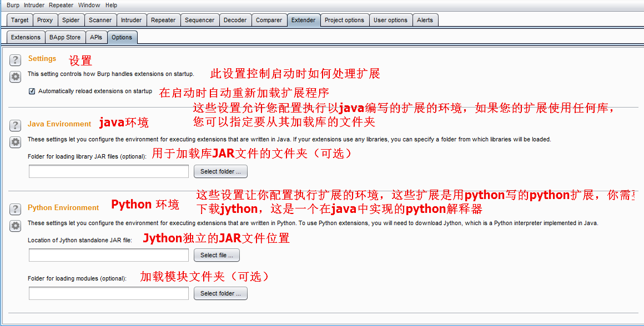Screen dimensions: 644x326
Task: Focus the loading modules folder field
Action: pyautogui.click(x=109, y=293)
